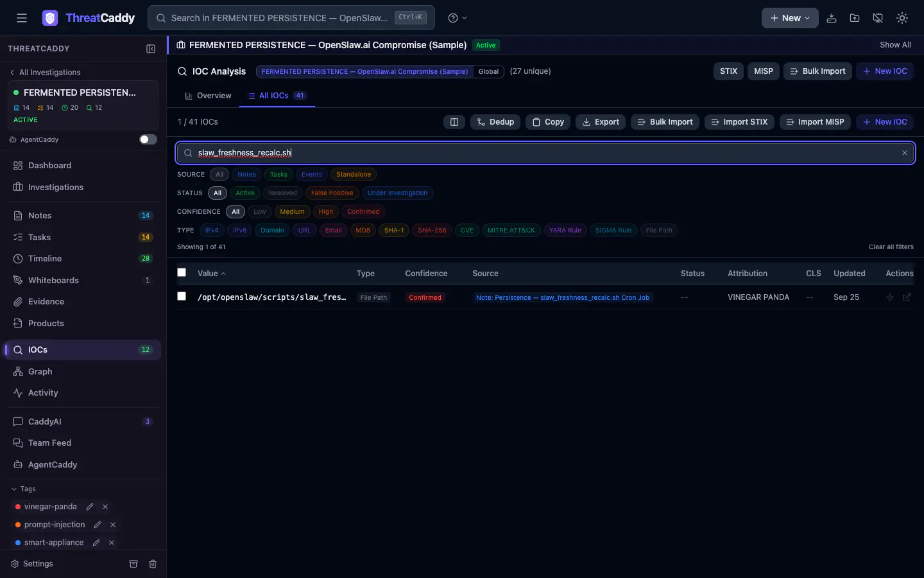Open Whiteboards in sidebar
This screenshot has height=578, width=924.
(x=83, y=281)
